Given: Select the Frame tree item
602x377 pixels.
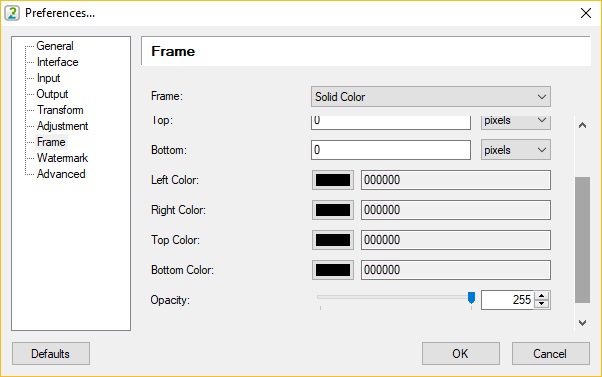Looking at the screenshot, I should 51,142.
